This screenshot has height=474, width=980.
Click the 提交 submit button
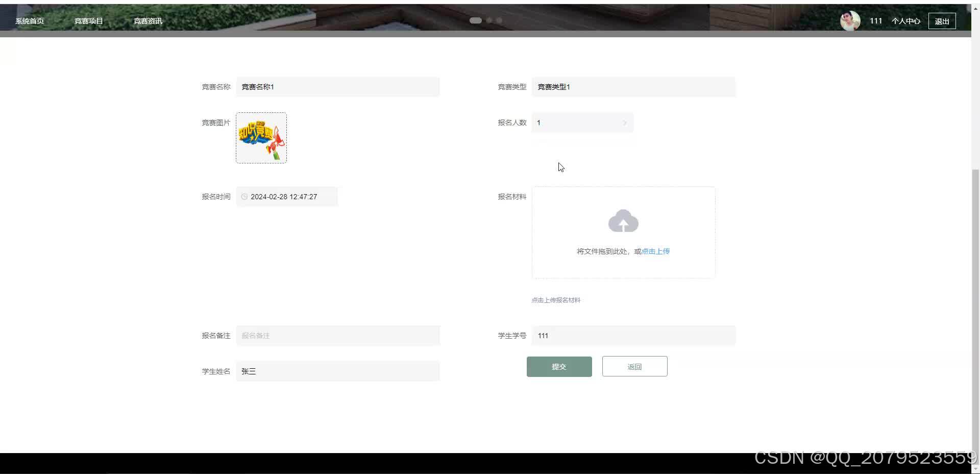559,367
